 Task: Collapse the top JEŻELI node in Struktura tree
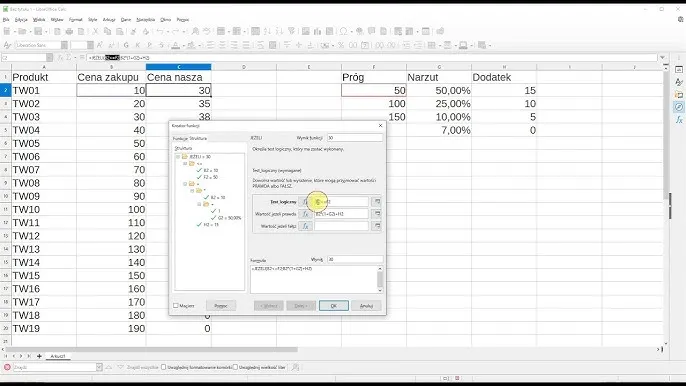click(x=178, y=156)
